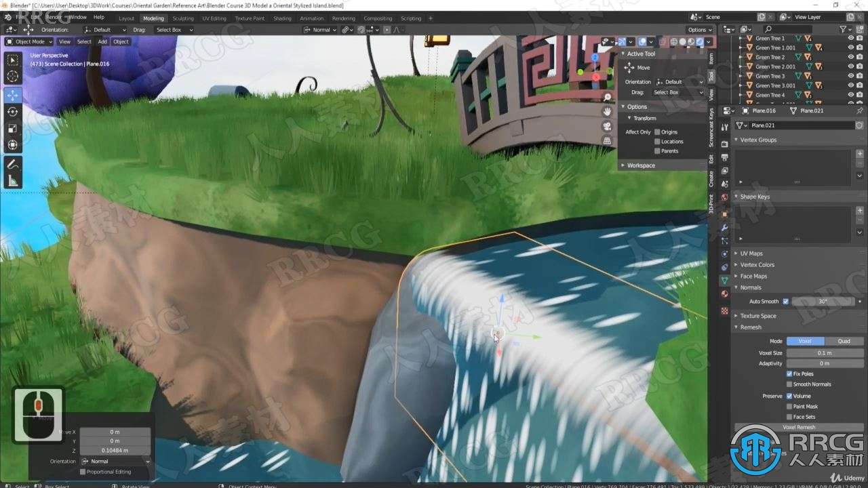Select Quad remesh mode
Image resolution: width=868 pixels, height=488 pixels.
[844, 342]
